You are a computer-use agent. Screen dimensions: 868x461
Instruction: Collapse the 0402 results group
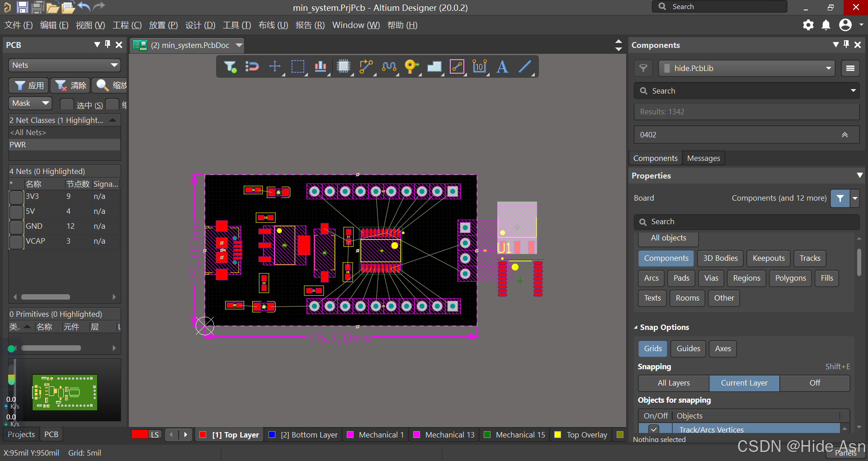(844, 135)
